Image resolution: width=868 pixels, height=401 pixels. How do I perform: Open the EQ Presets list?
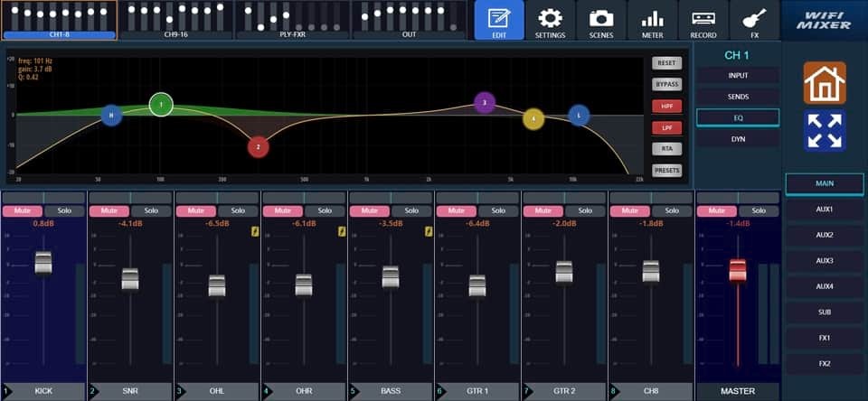tap(667, 170)
